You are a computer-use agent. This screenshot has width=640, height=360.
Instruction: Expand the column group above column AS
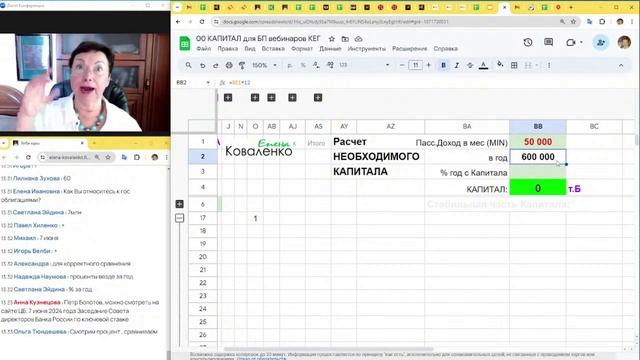pos(318,98)
